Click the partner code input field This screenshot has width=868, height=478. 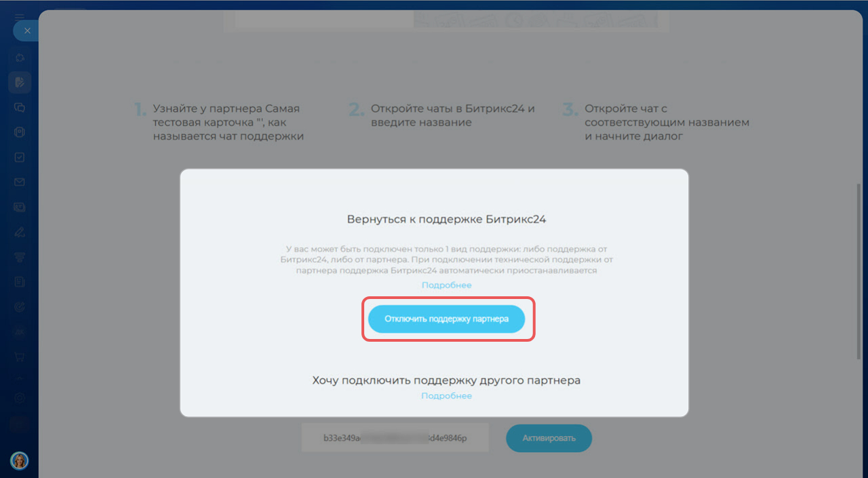coord(395,438)
